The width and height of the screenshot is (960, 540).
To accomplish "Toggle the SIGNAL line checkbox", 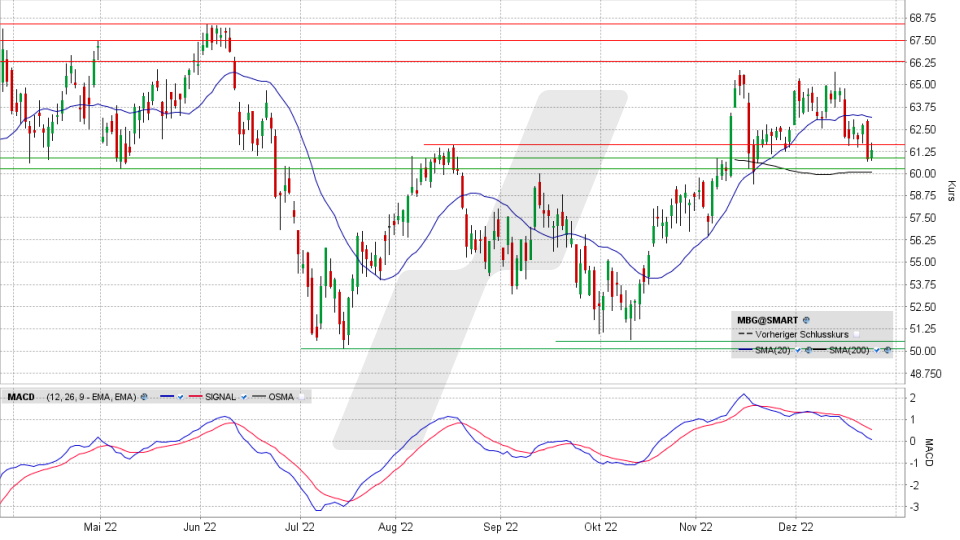I will (244, 397).
